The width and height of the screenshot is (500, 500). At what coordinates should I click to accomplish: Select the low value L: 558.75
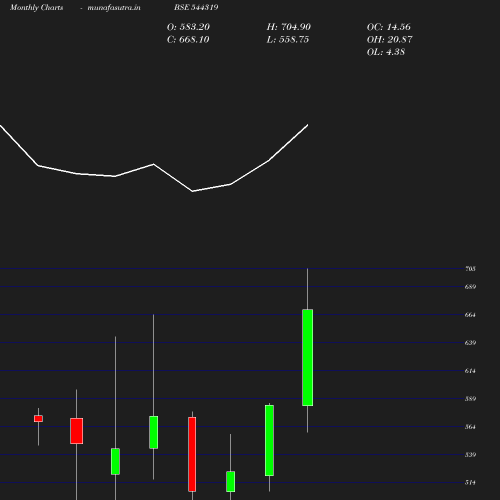pos(288,39)
